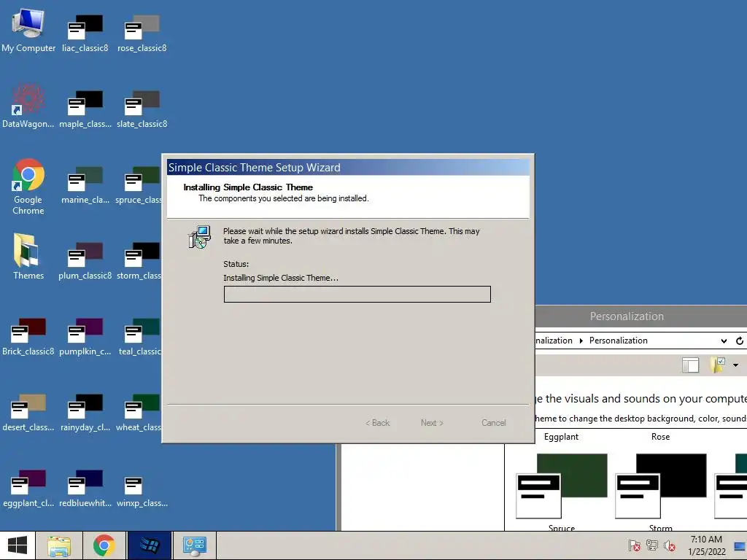The image size is (747, 560).
Task: Click the Action Center flag tray icon
Action: click(634, 545)
